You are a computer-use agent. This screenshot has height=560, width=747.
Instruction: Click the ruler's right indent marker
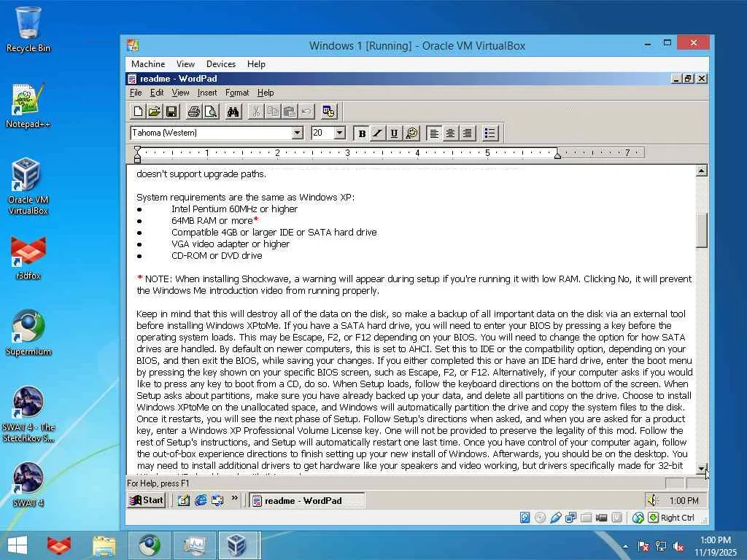click(557, 155)
